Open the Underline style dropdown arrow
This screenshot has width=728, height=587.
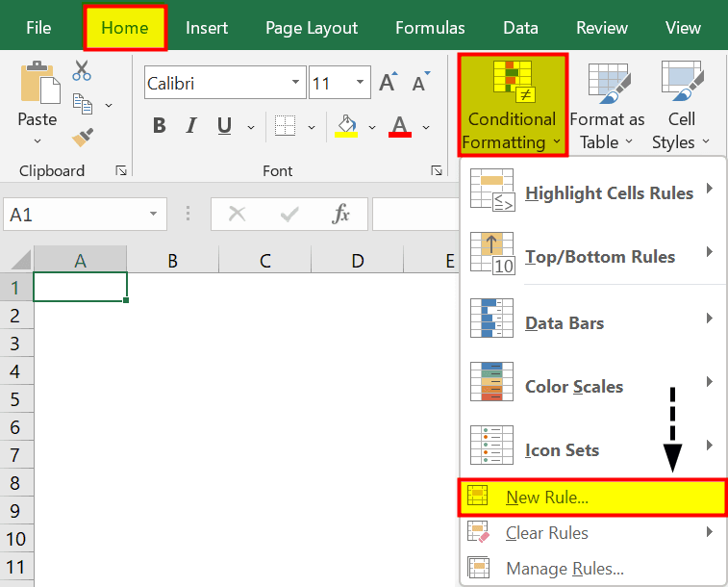(251, 127)
